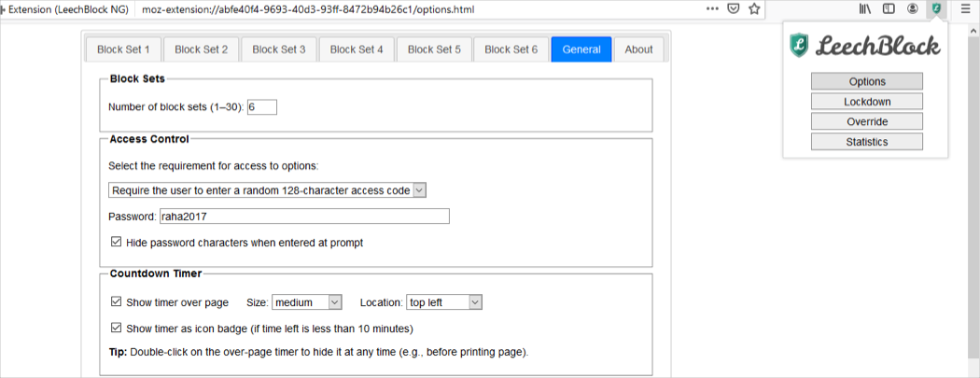
Task: Open the timer Location dropdown
Action: point(444,302)
